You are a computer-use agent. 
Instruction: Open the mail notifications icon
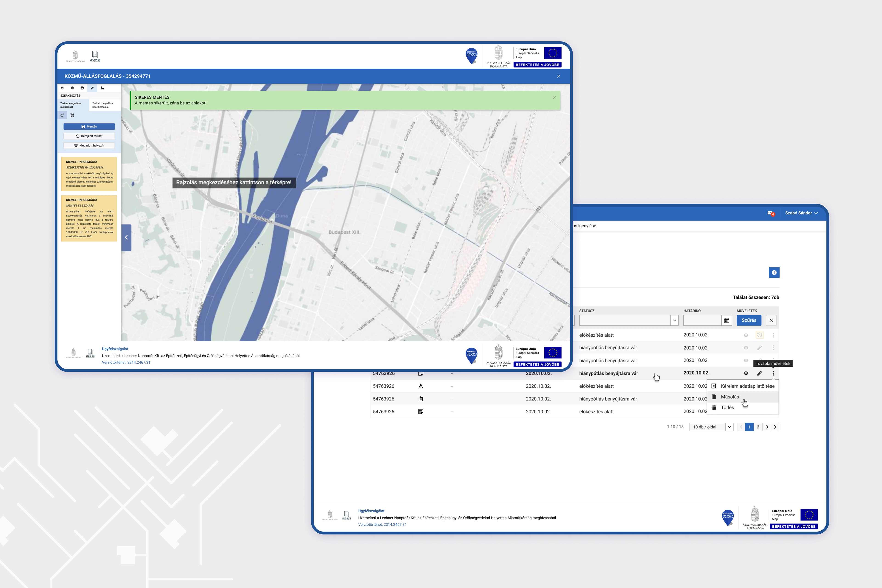coord(770,213)
